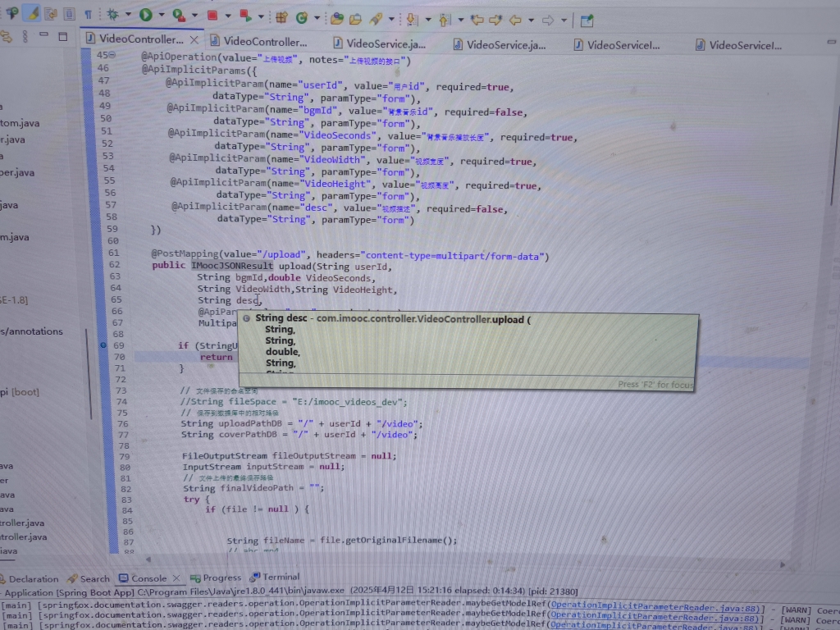Show whitespace characters with the pilcrow icon
The height and width of the screenshot is (630, 840).
pyautogui.click(x=89, y=15)
